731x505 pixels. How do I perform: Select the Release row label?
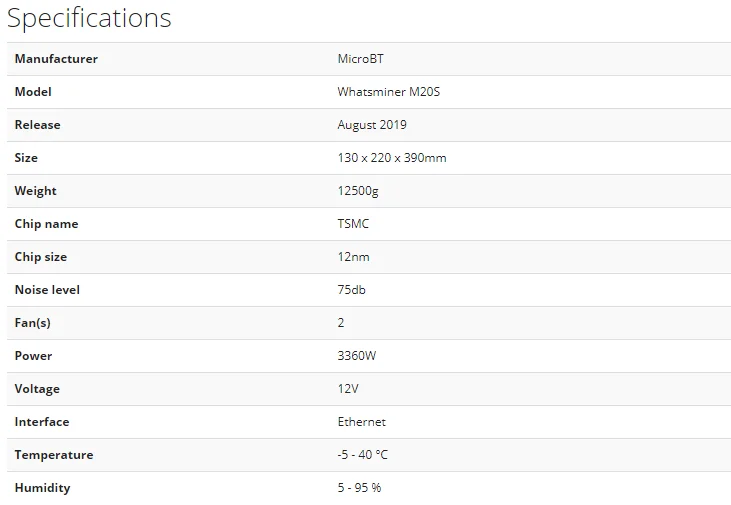(37, 125)
